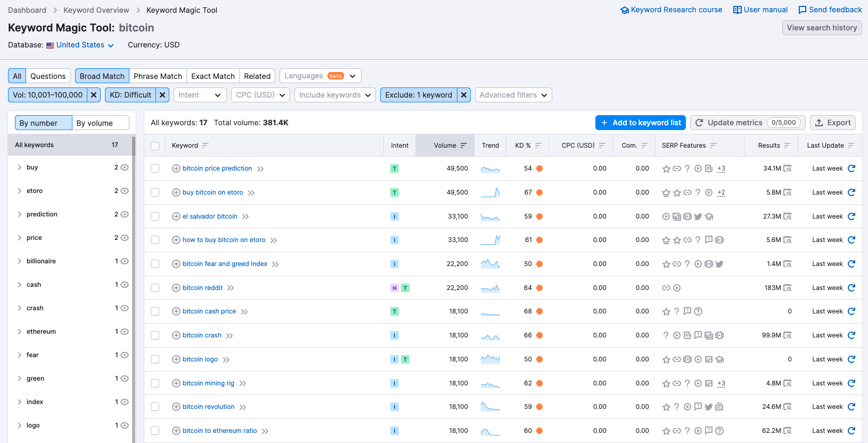This screenshot has width=868, height=443.
Task: Open the Include keywords dropdown
Action: (x=335, y=95)
